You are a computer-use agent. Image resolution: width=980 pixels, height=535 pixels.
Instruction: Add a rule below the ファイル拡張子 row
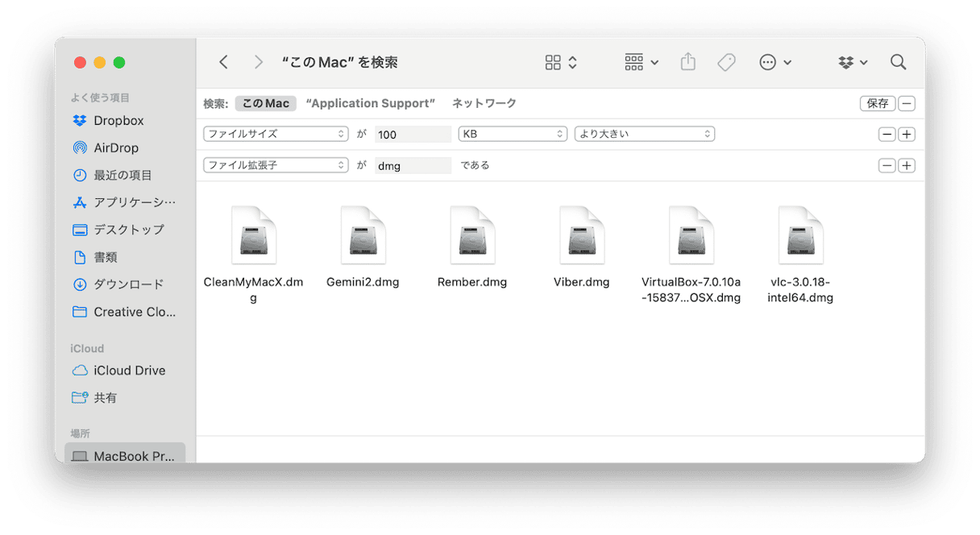click(x=907, y=166)
